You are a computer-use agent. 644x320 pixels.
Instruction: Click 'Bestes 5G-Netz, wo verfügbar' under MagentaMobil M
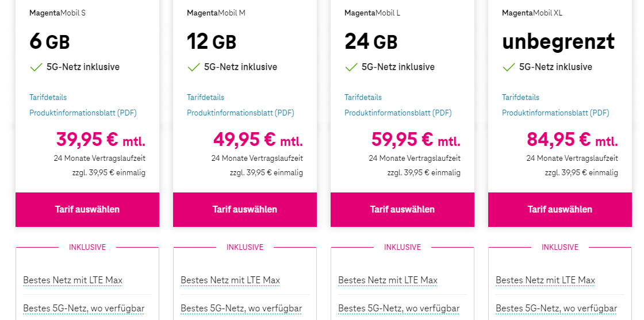click(x=241, y=309)
